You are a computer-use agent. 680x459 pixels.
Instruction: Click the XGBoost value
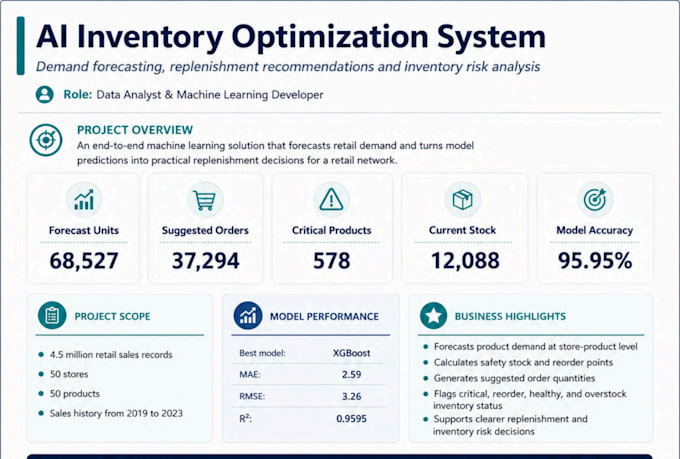(x=351, y=353)
